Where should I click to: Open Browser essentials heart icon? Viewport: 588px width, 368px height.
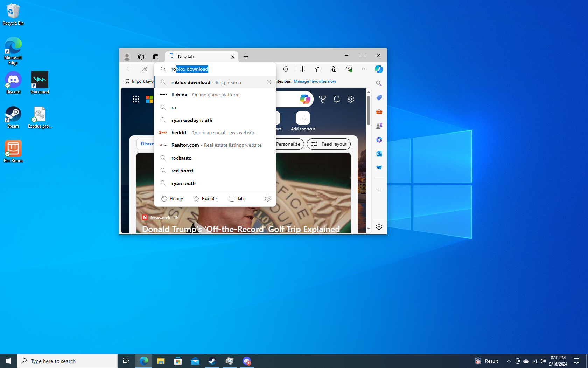click(349, 69)
